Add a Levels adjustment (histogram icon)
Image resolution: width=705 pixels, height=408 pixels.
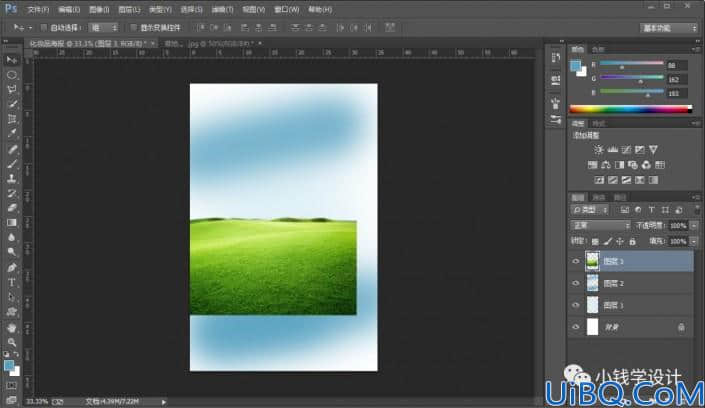click(x=612, y=149)
